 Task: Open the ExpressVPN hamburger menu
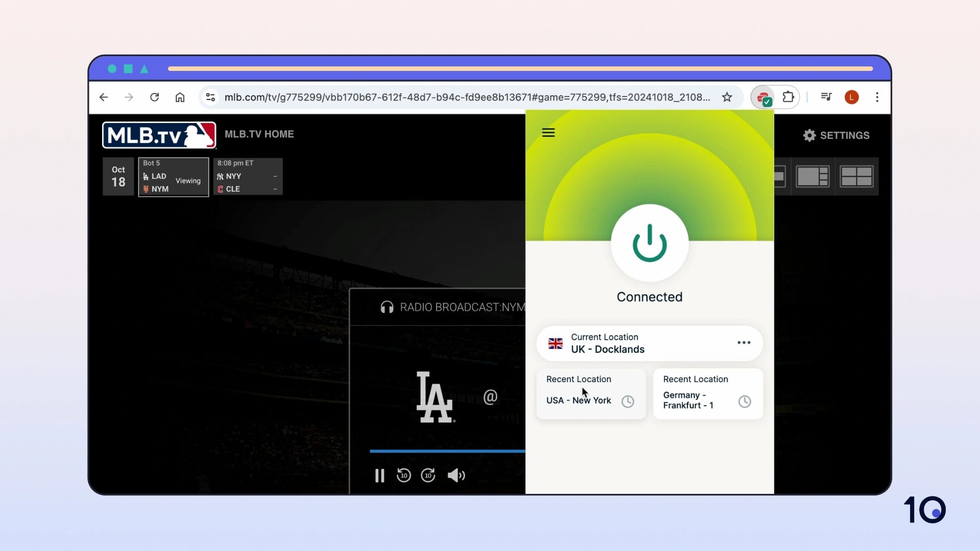coord(548,133)
